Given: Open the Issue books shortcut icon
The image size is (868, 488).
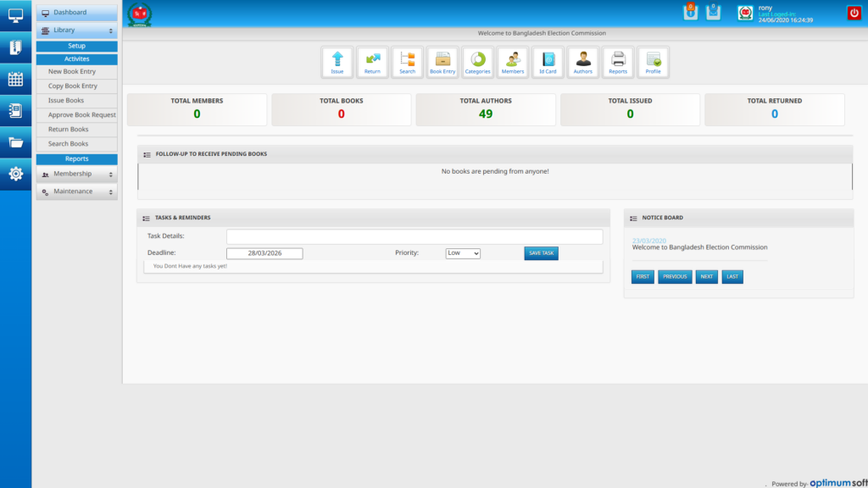Looking at the screenshot, I should [x=337, y=61].
